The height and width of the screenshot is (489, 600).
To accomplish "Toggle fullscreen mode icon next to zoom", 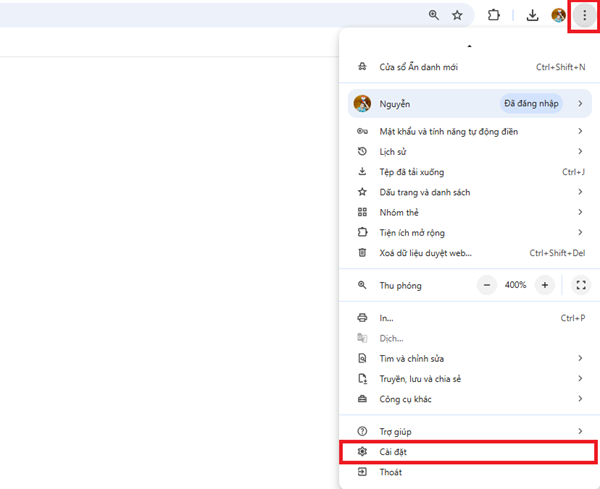I will pos(581,285).
